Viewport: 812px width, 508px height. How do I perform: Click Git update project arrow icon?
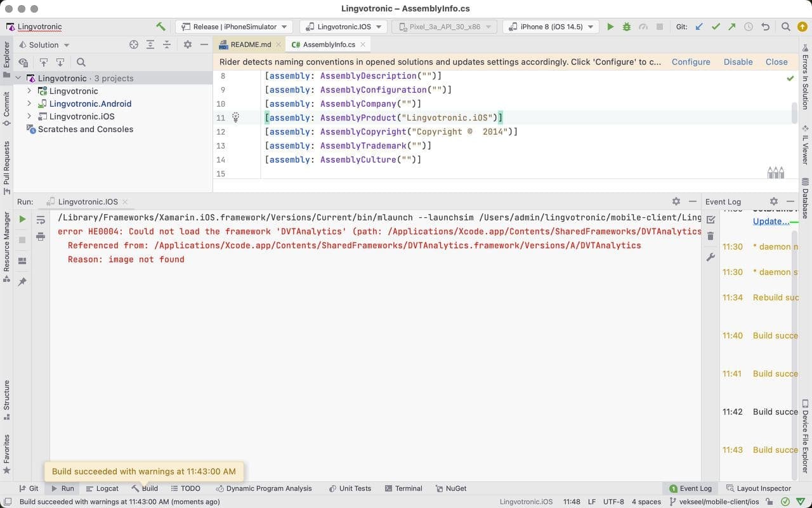[x=699, y=27]
